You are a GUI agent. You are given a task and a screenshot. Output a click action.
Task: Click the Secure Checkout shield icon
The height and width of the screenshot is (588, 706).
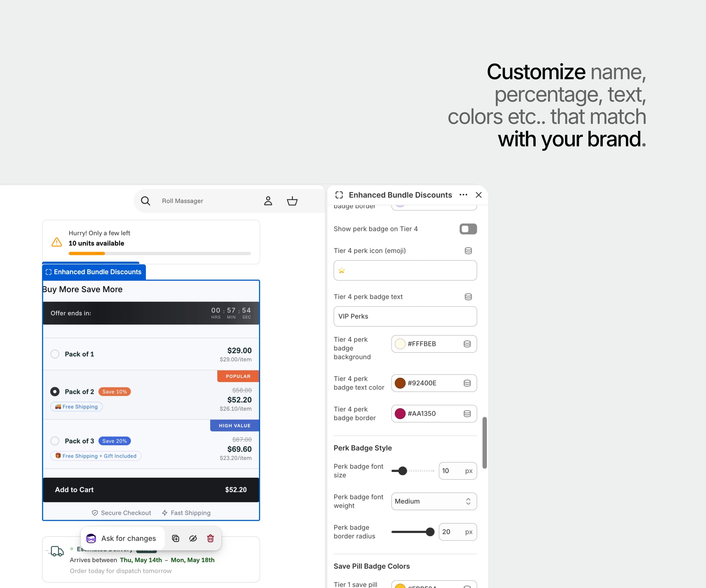(x=95, y=513)
